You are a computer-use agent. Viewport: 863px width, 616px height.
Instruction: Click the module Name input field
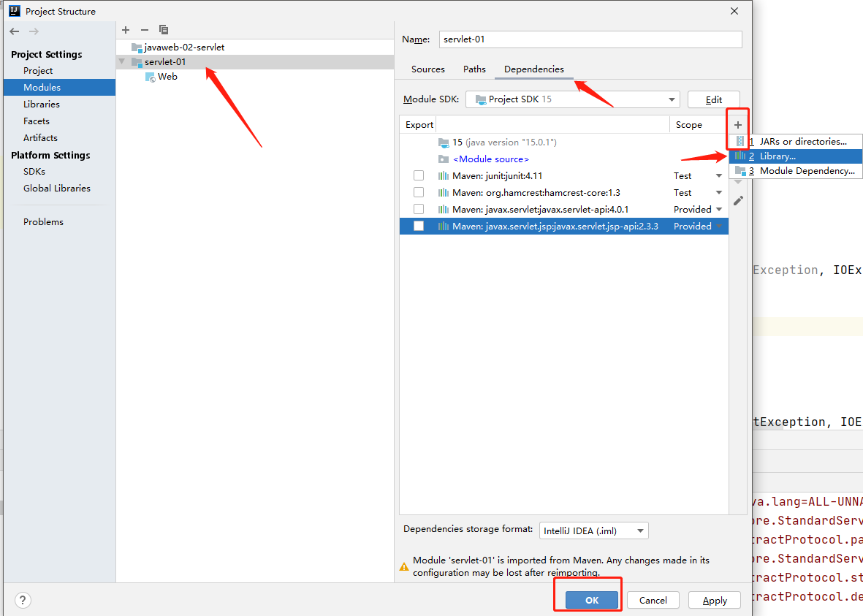pos(590,39)
